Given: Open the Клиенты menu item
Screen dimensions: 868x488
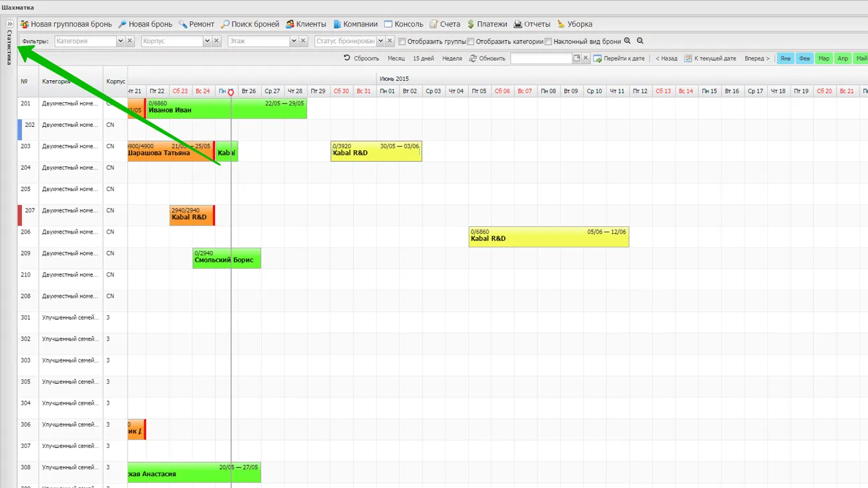Looking at the screenshot, I should pos(306,24).
